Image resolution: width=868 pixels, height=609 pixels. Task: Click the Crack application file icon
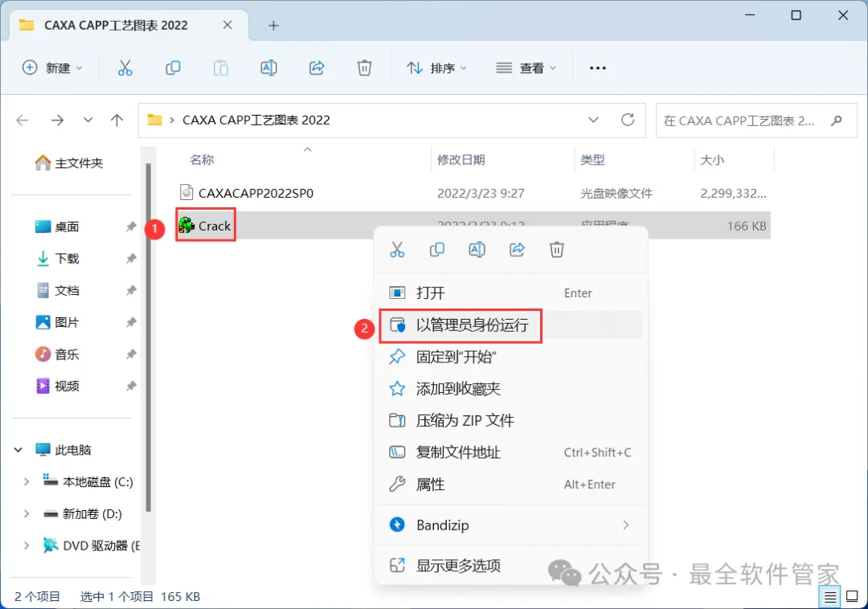point(186,225)
